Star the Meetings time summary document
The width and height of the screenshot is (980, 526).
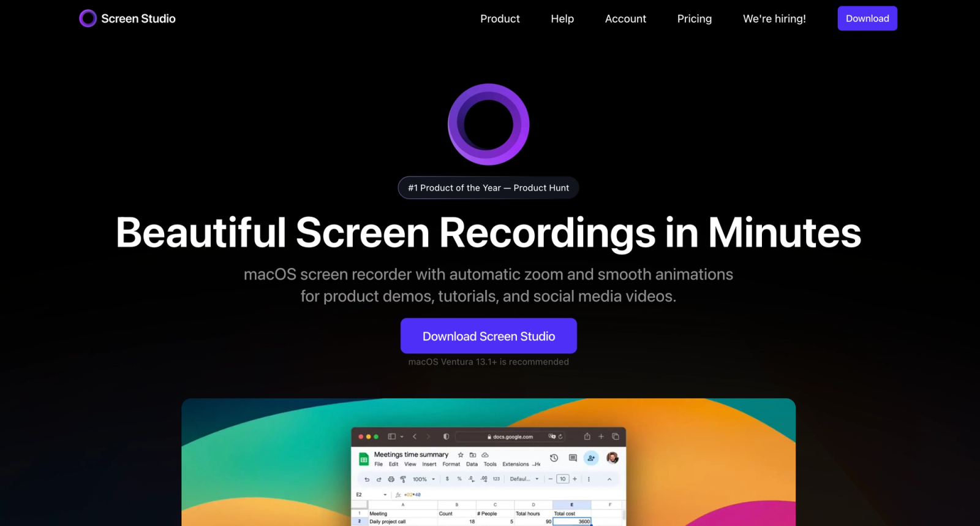(x=461, y=455)
